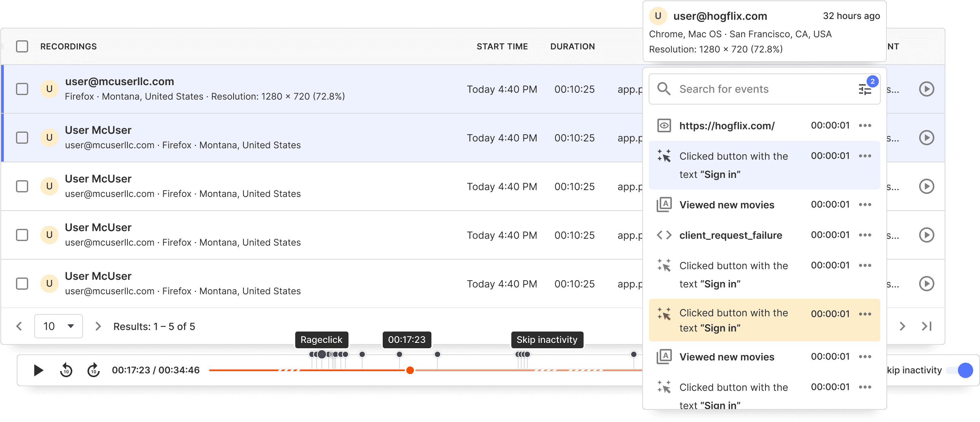Open more options for client_request_failure event

click(x=865, y=235)
